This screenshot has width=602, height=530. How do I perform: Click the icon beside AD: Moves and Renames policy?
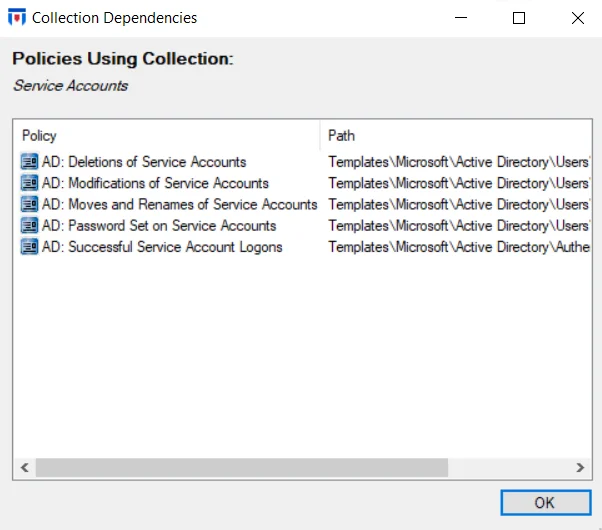pyautogui.click(x=29, y=204)
